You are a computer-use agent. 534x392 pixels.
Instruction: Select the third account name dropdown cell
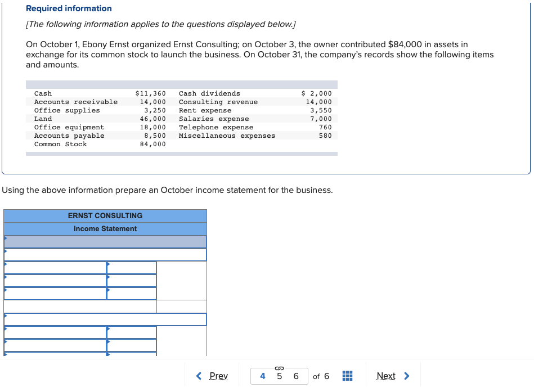click(x=55, y=294)
